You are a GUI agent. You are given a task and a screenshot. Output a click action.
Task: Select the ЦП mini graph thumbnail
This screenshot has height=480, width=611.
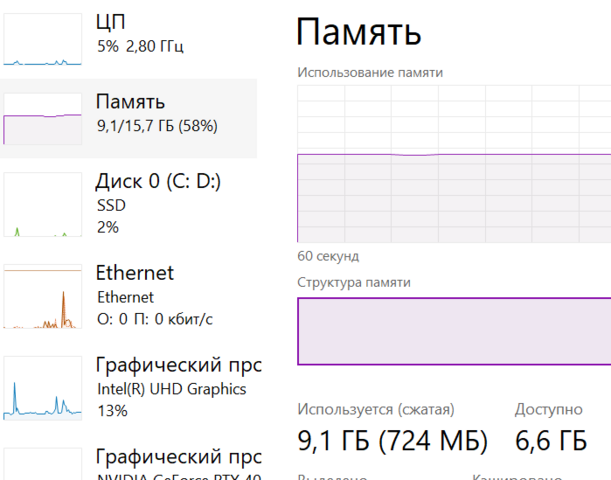tap(43, 40)
